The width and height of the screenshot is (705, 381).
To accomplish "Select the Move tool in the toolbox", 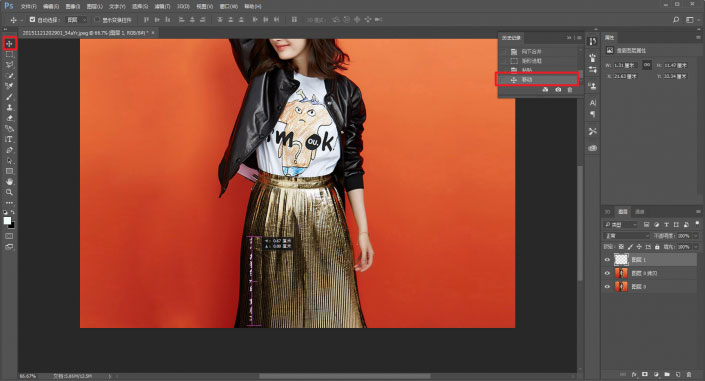I will 9,44.
